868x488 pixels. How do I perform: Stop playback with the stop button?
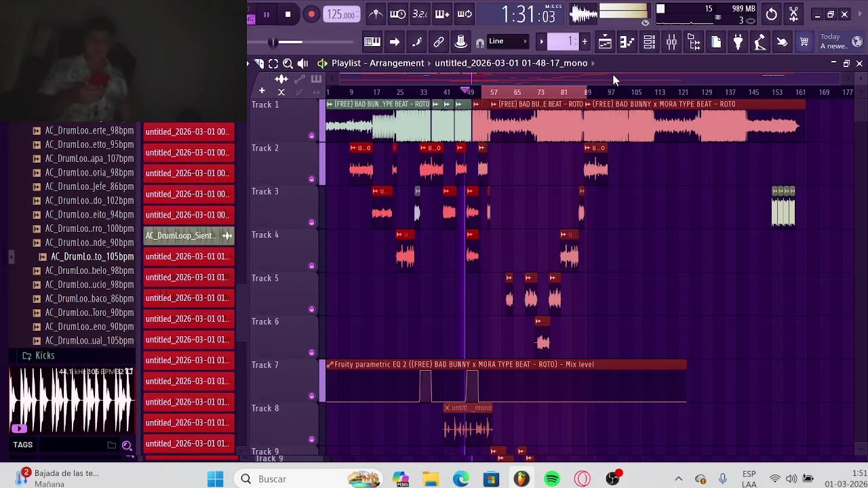(288, 14)
